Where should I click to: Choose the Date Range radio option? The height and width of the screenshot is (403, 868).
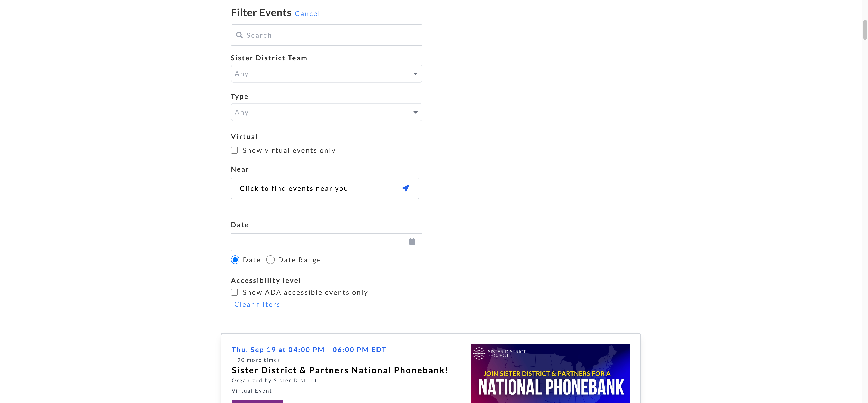pos(270,260)
